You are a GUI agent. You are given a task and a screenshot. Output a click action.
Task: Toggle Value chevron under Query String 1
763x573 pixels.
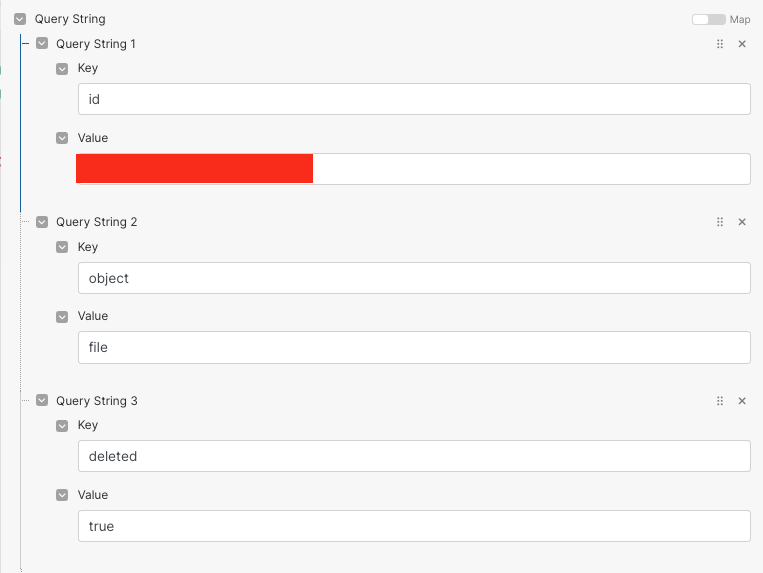tap(63, 138)
